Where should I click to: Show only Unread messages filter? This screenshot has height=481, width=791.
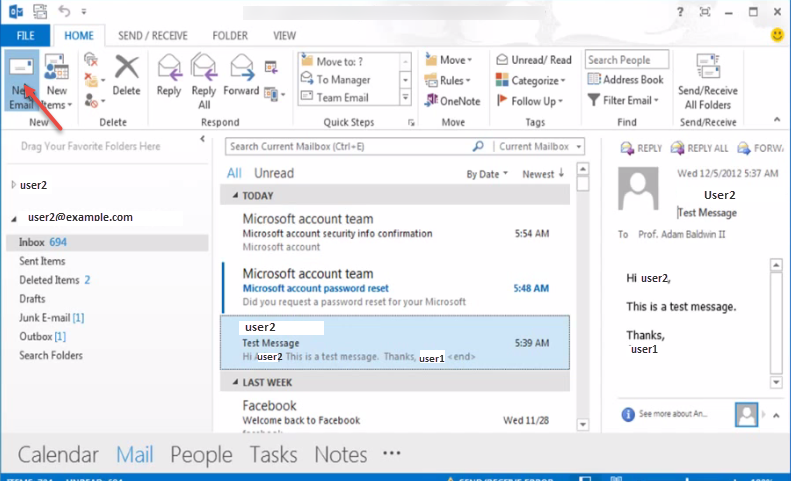coord(274,173)
